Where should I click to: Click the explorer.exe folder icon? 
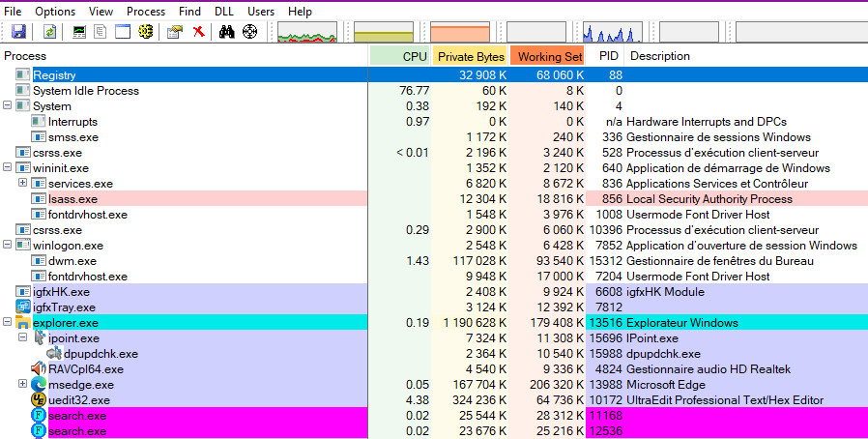(22, 323)
